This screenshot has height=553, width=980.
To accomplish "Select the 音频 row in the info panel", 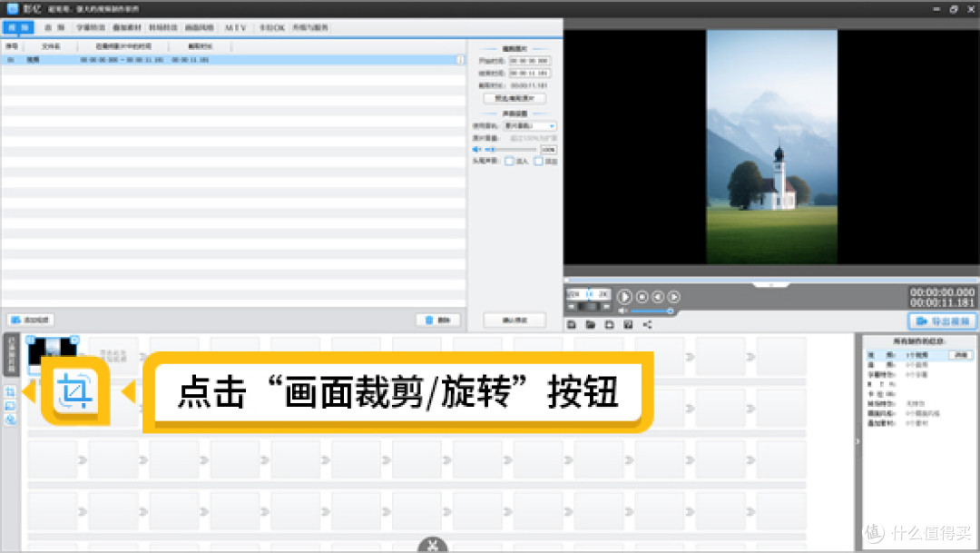I will click(x=918, y=365).
